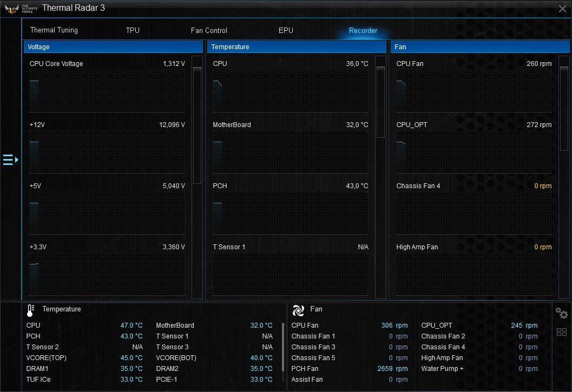This screenshot has height=392, width=572.
Task: Select the Recorder tab
Action: (363, 30)
